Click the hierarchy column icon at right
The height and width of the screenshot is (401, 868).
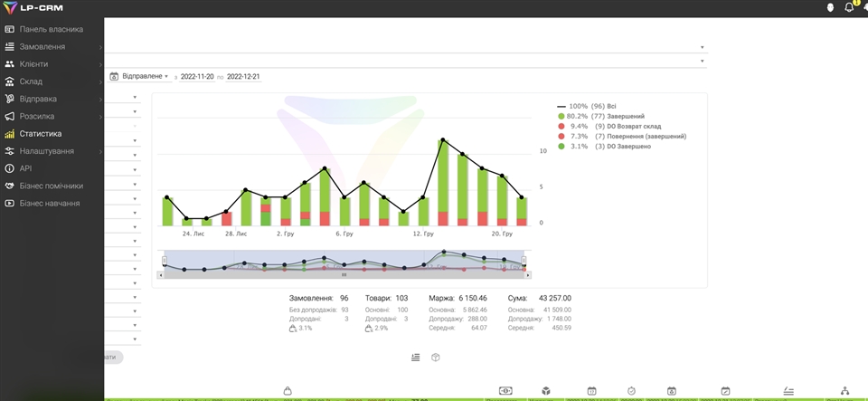pyautogui.click(x=844, y=391)
